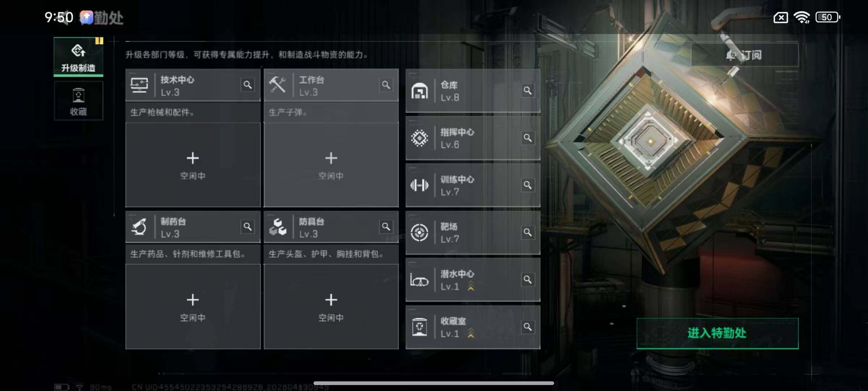Image resolution: width=868 pixels, height=391 pixels.
Task: Tap the Wi-Fi status bar icon
Action: [802, 17]
